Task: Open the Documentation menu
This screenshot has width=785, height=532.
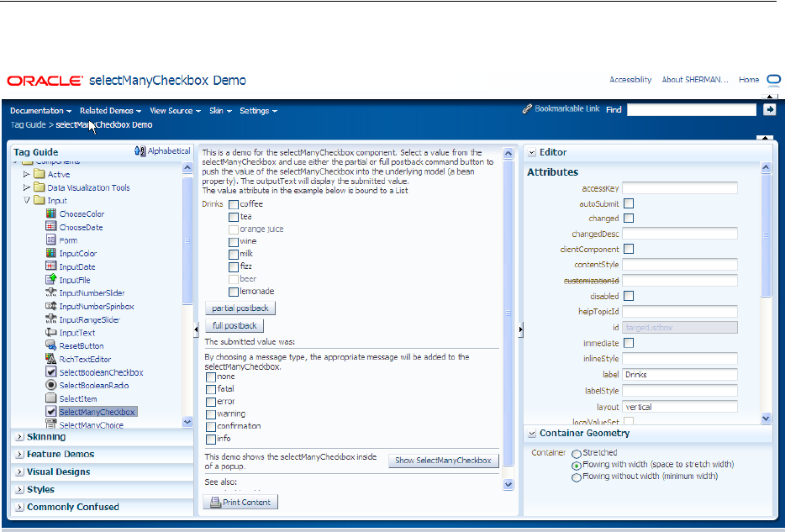Action: (x=40, y=111)
